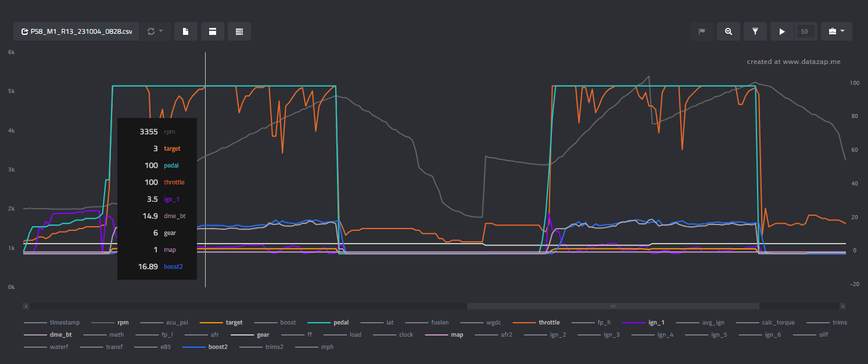The image size is (868, 364).
Task: Open the filter funnel icon
Action: click(755, 31)
